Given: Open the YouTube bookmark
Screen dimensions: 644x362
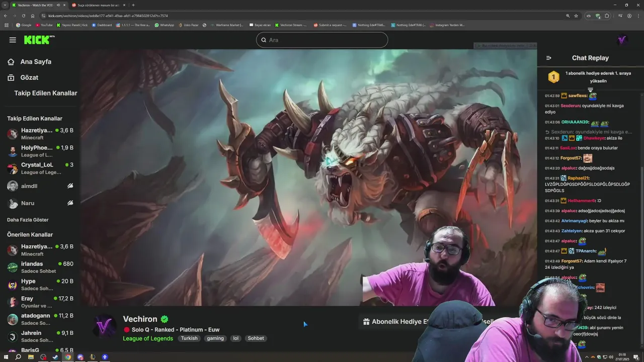Looking at the screenshot, I should [44, 25].
